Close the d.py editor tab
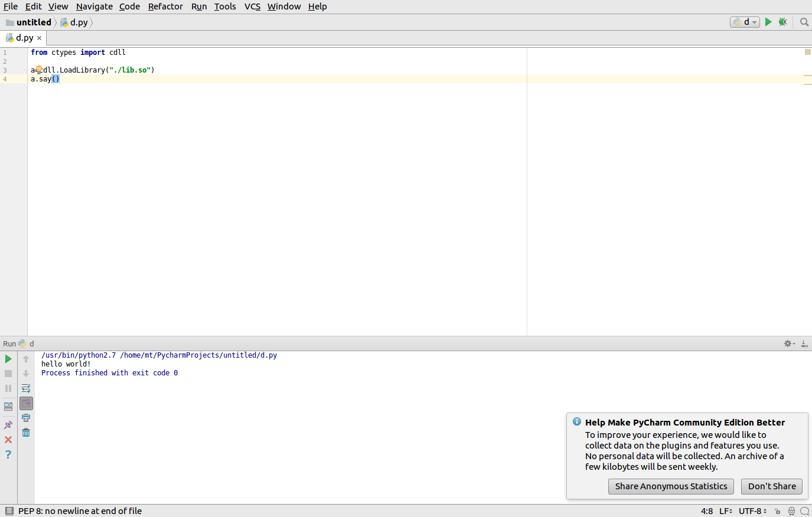The image size is (812, 517). (40, 38)
